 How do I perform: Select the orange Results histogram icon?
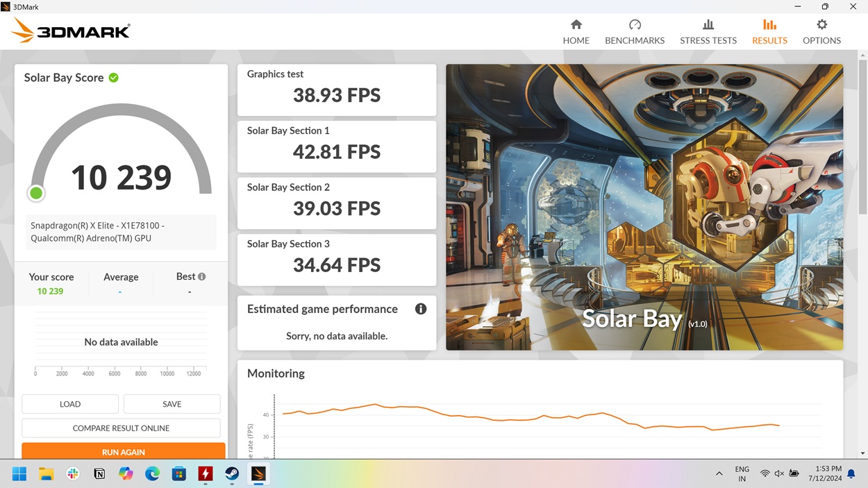[769, 26]
